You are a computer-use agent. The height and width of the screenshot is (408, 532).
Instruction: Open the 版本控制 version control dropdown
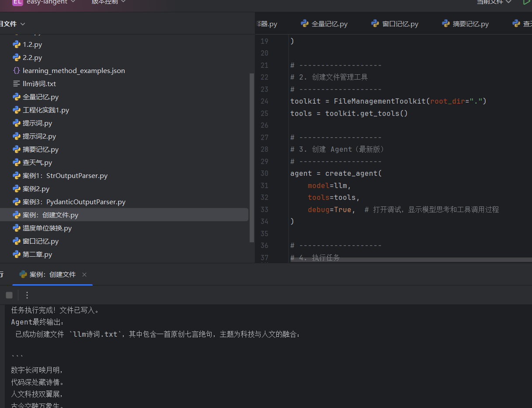coord(108,2)
